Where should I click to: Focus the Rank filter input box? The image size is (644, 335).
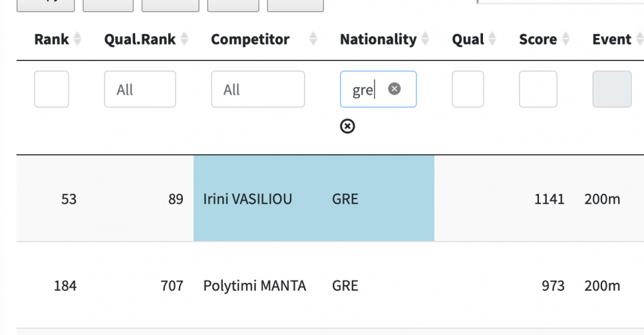[x=52, y=90]
